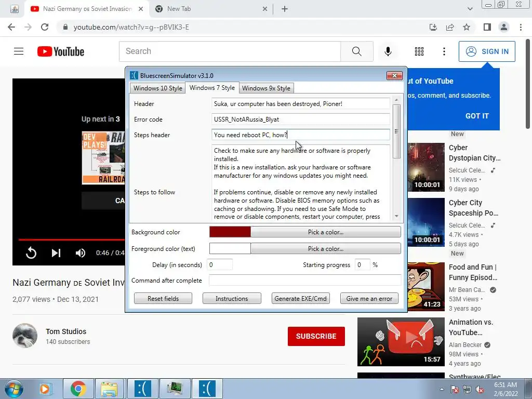Toggle the browser side panel icon
This screenshot has height=399, width=532.
tap(487, 27)
